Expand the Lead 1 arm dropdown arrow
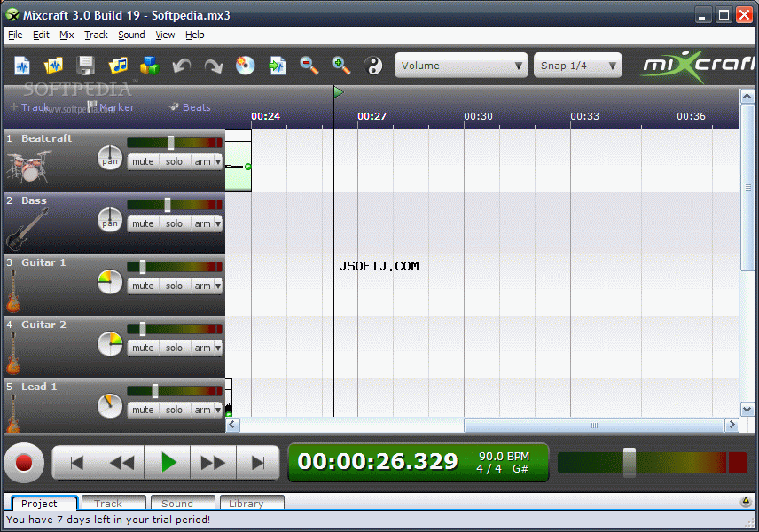 218,410
